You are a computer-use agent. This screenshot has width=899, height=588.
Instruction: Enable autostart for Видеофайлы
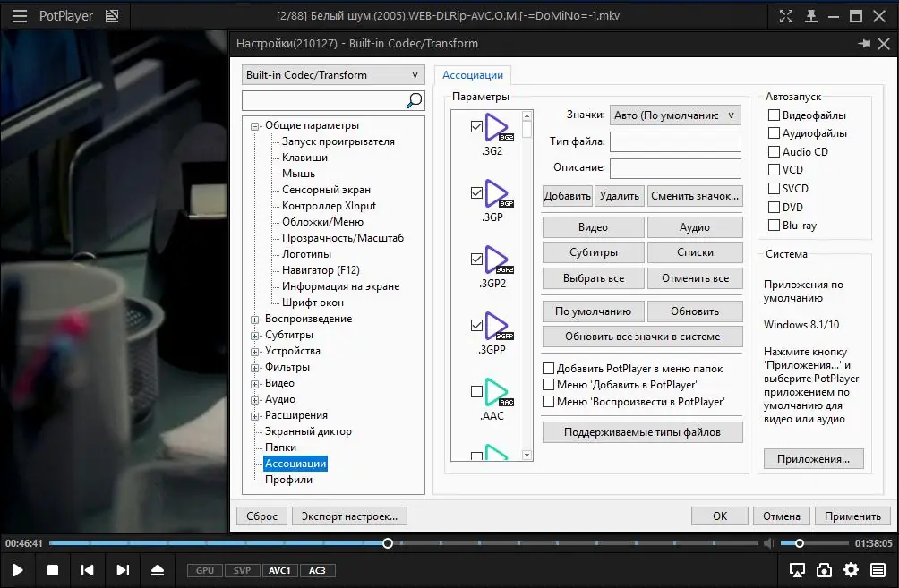click(772, 115)
